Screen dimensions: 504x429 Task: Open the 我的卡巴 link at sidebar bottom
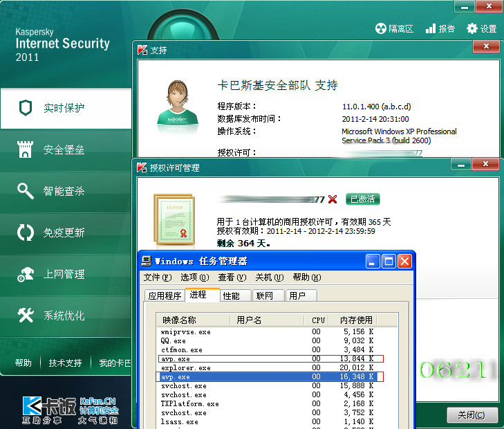point(115,363)
